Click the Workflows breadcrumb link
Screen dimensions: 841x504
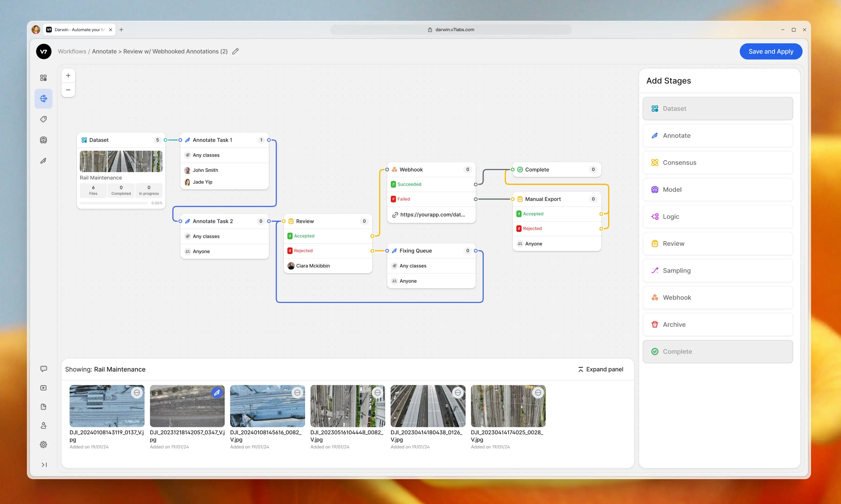(72, 51)
